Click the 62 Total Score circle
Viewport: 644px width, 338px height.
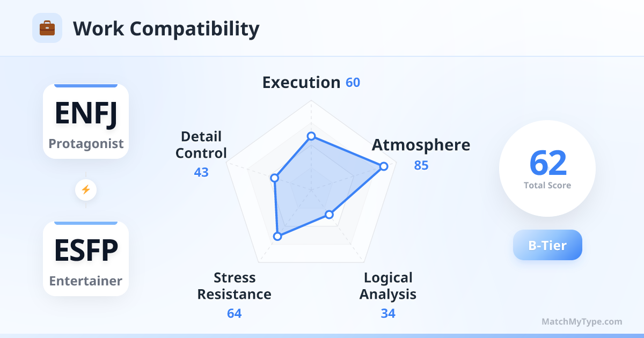click(547, 168)
